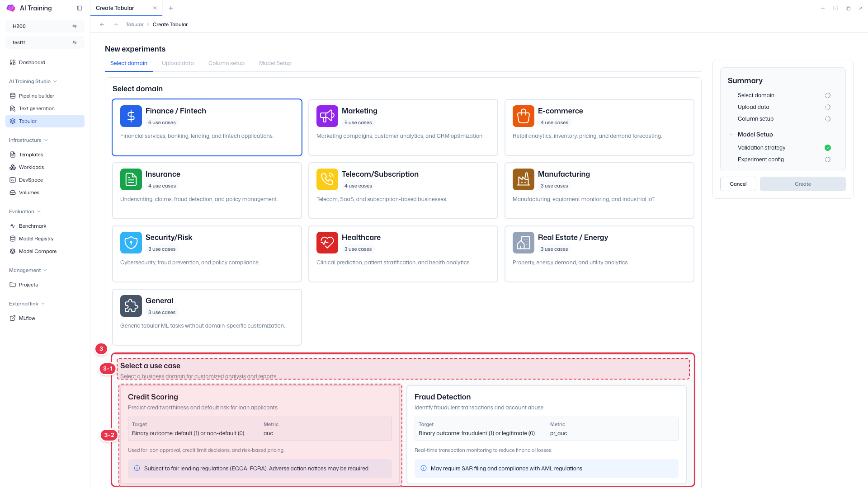Click the Healthcare heartbeat icon

pyautogui.click(x=327, y=243)
